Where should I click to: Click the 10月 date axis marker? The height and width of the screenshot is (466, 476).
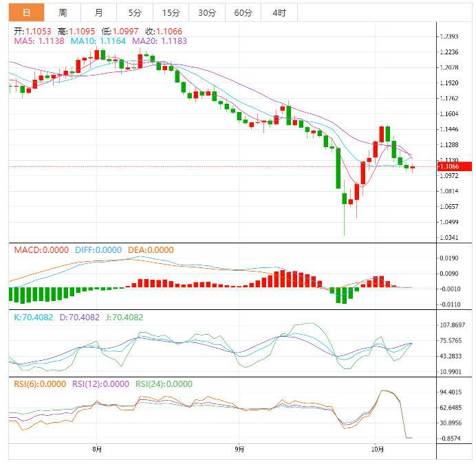378,449
